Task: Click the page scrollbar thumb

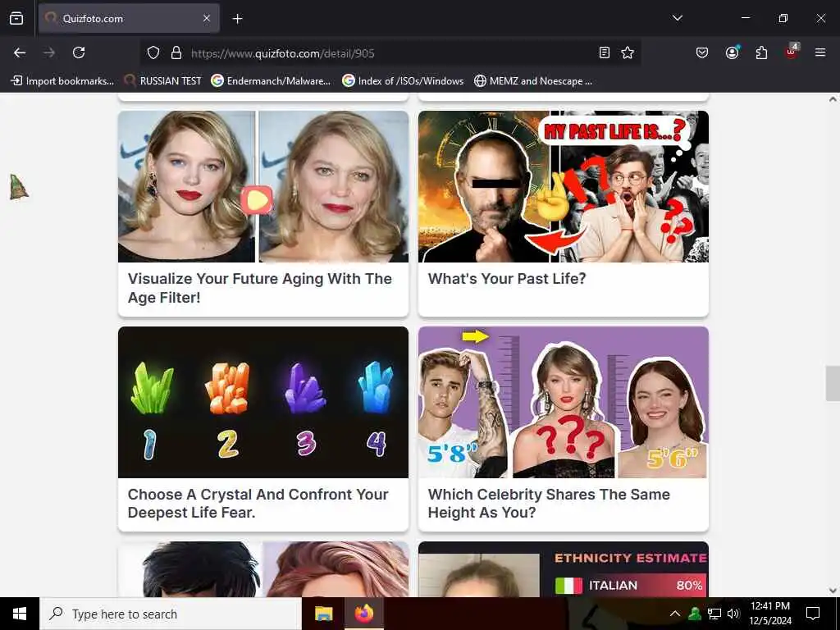Action: [833, 383]
